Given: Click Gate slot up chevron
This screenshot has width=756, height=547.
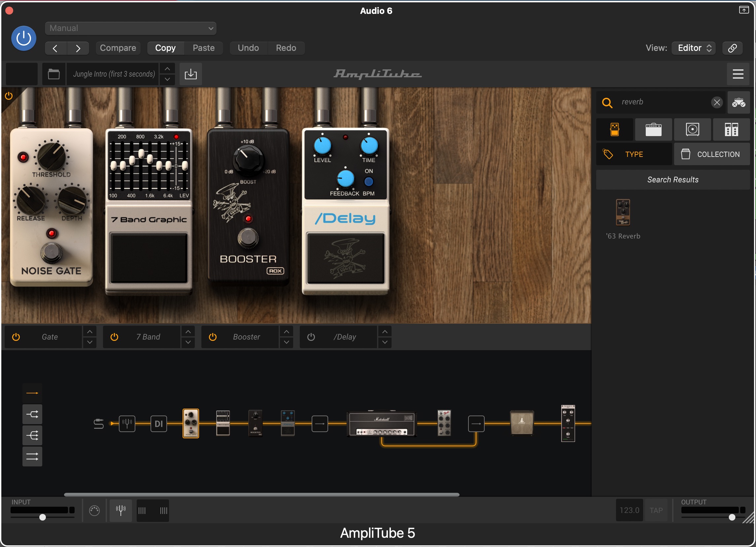Looking at the screenshot, I should pyautogui.click(x=90, y=332).
